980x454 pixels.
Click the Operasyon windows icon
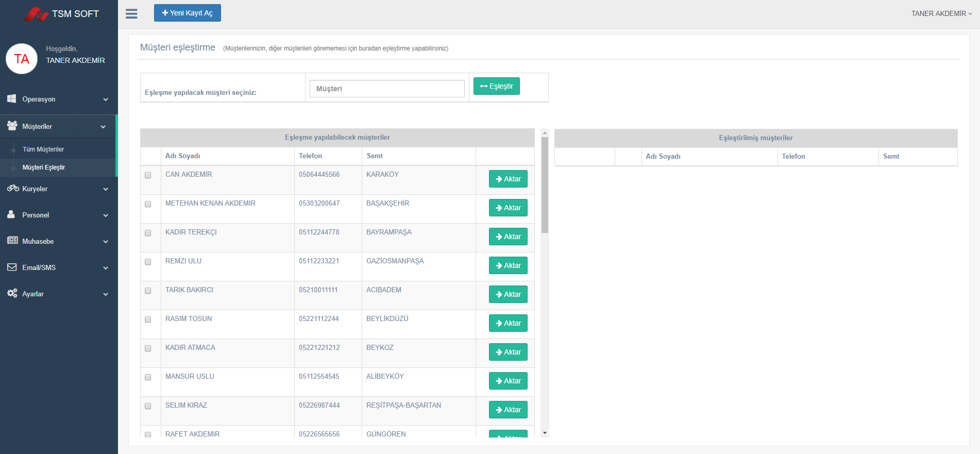pos(12,99)
